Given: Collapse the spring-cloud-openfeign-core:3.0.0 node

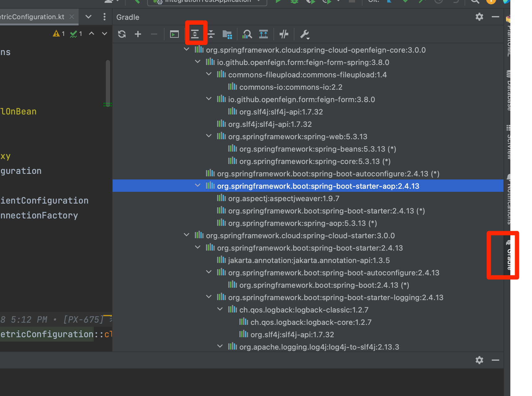Looking at the screenshot, I should (187, 49).
